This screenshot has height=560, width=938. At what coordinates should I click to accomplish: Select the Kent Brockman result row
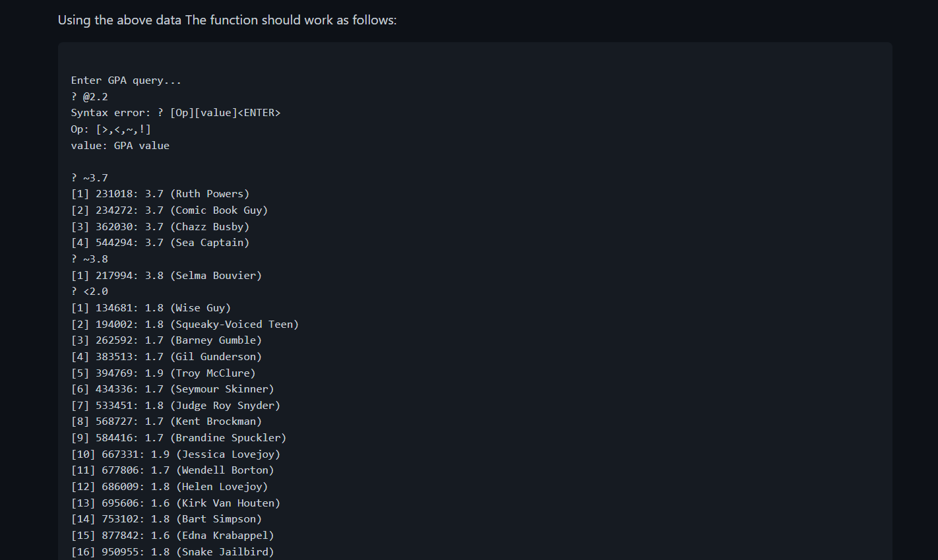click(166, 421)
